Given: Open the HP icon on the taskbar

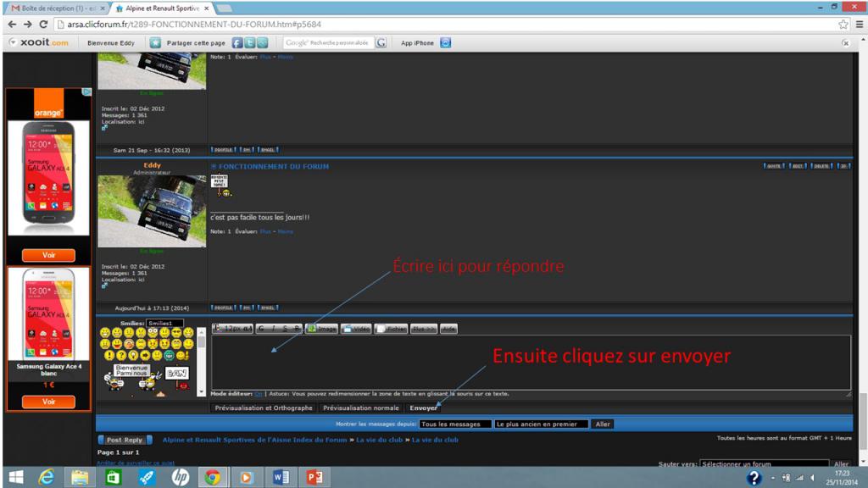Looking at the screenshot, I should click(x=180, y=477).
